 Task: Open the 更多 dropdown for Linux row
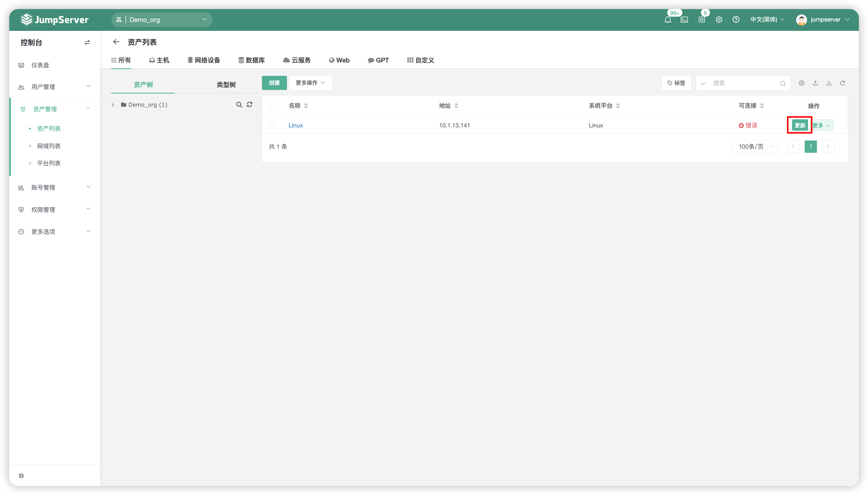click(x=822, y=125)
